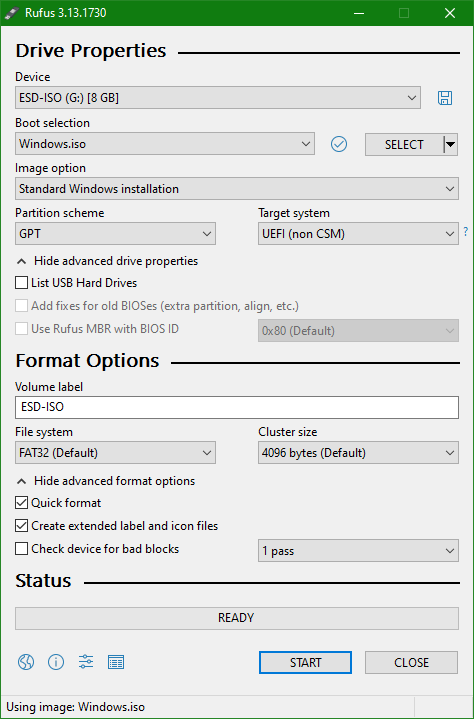Screen dimensions: 474x719
Task: Open the File system FAT32 dropdown
Action: [116, 453]
